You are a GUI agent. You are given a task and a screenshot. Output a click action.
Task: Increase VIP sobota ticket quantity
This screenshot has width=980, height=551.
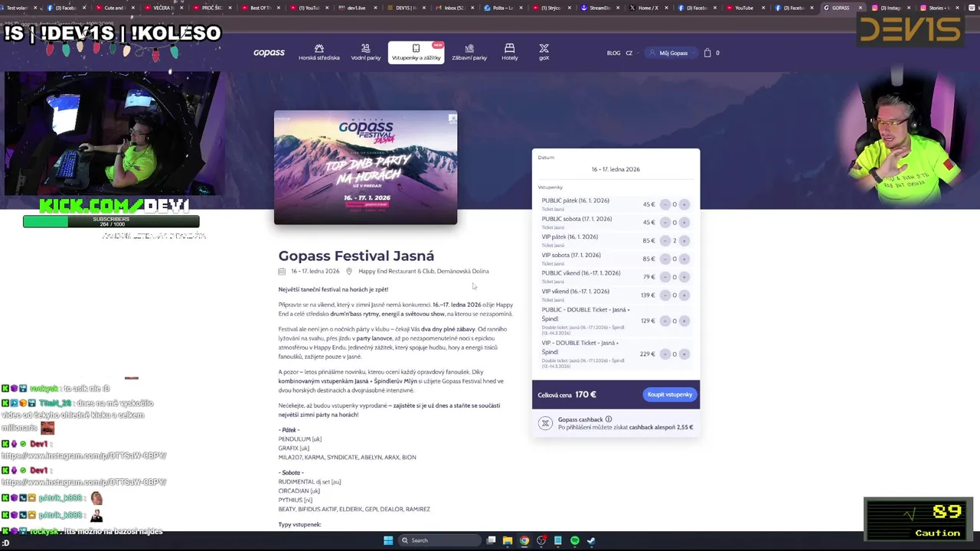(x=684, y=259)
